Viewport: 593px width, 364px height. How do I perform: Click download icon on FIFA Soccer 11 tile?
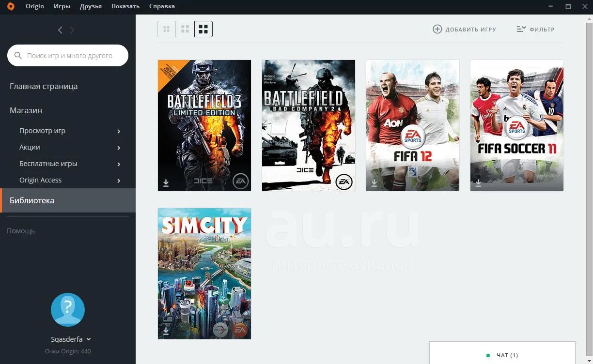pos(478,182)
